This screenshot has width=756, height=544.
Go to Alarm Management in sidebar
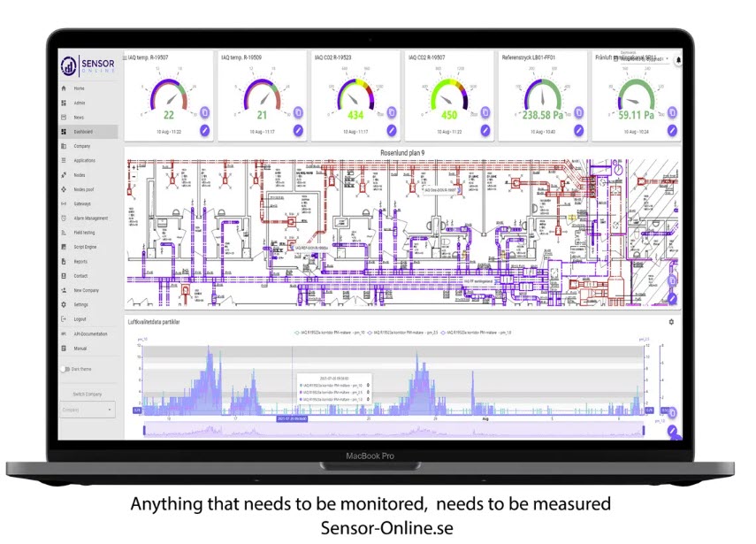pyautogui.click(x=90, y=218)
